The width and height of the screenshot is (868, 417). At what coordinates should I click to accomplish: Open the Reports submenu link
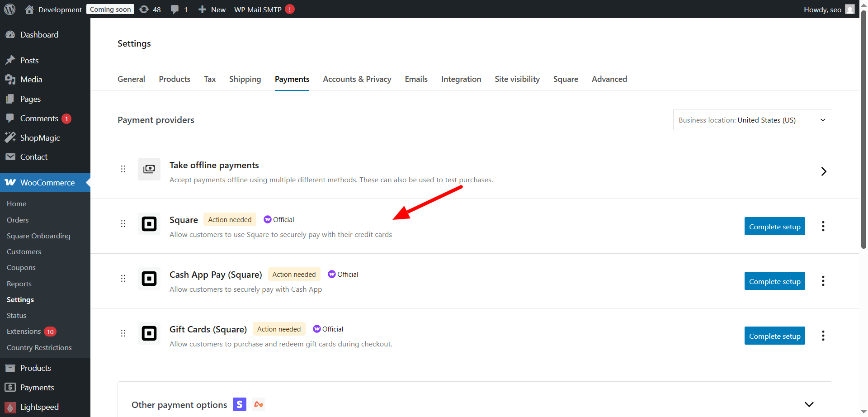pos(19,284)
